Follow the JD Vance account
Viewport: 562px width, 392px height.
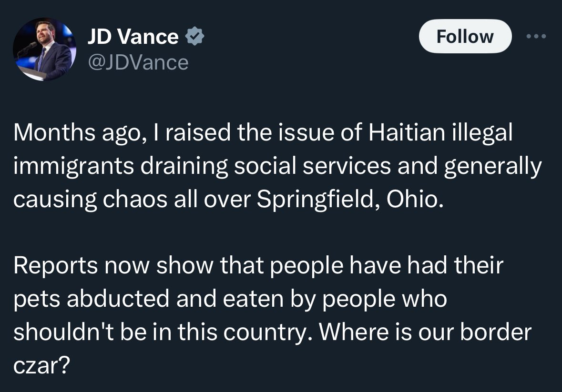coord(465,36)
